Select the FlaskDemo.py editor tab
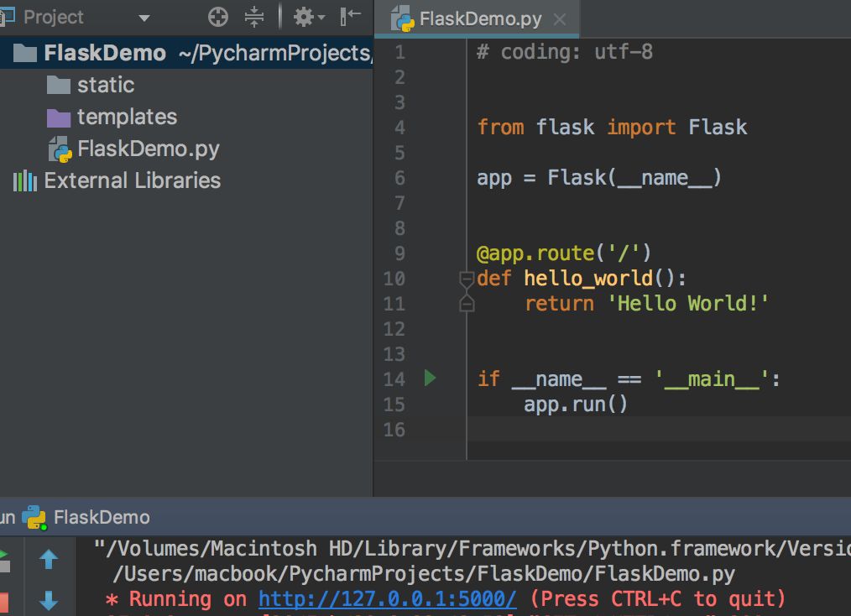 tap(477, 19)
